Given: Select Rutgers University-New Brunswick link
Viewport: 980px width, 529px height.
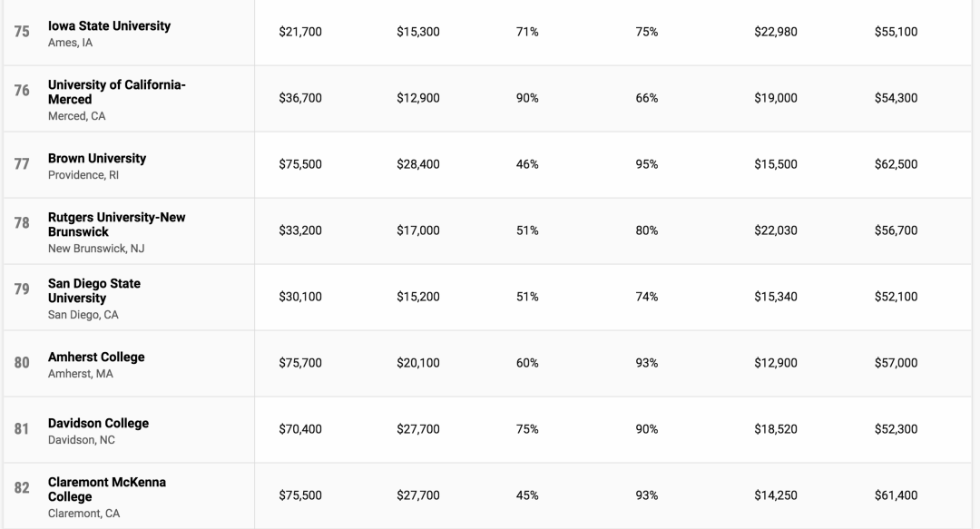Looking at the screenshot, I should (x=116, y=224).
